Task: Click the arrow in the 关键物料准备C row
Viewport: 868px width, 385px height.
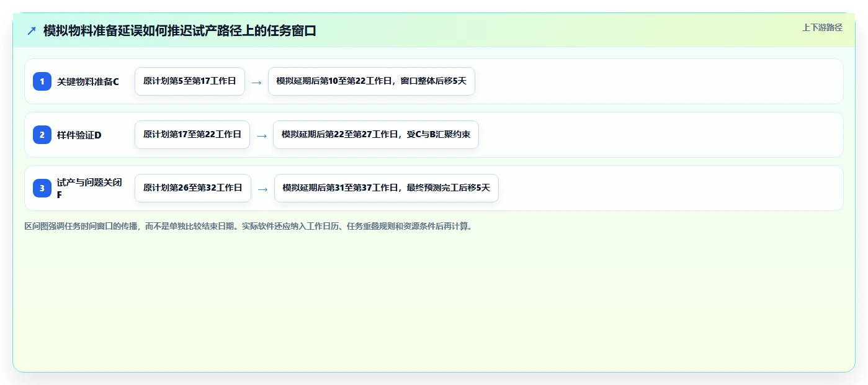Action: point(257,82)
